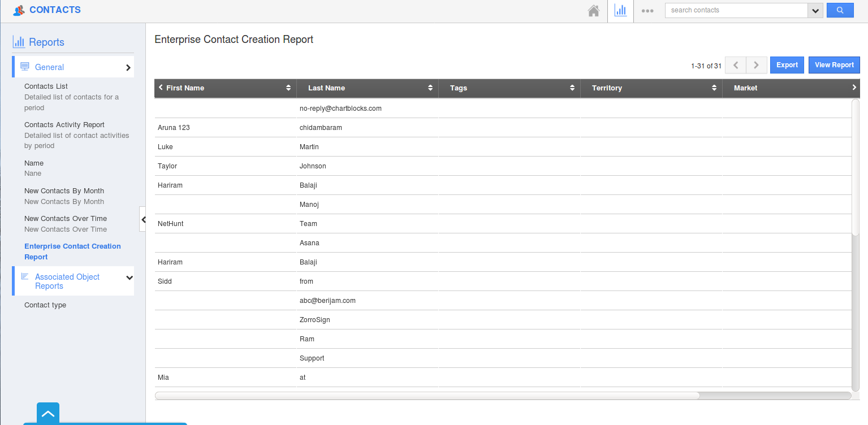The width and height of the screenshot is (868, 425).
Task: Click the View Report button
Action: 834,64
